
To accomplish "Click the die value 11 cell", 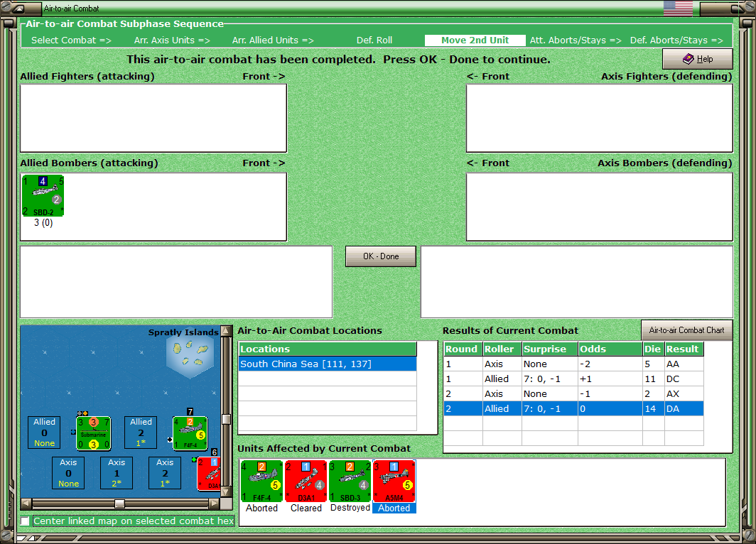I will 653,379.
